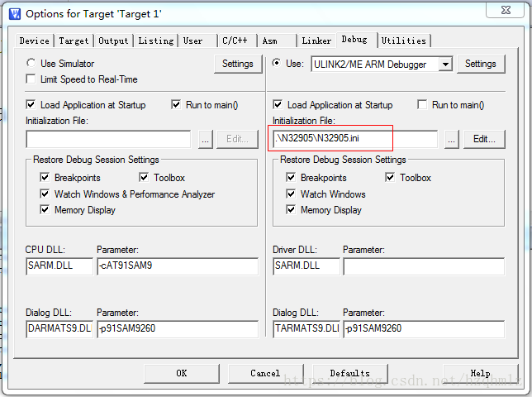Image resolution: width=532 pixels, height=397 pixels.
Task: Switch to the Linker tab
Action: point(316,41)
